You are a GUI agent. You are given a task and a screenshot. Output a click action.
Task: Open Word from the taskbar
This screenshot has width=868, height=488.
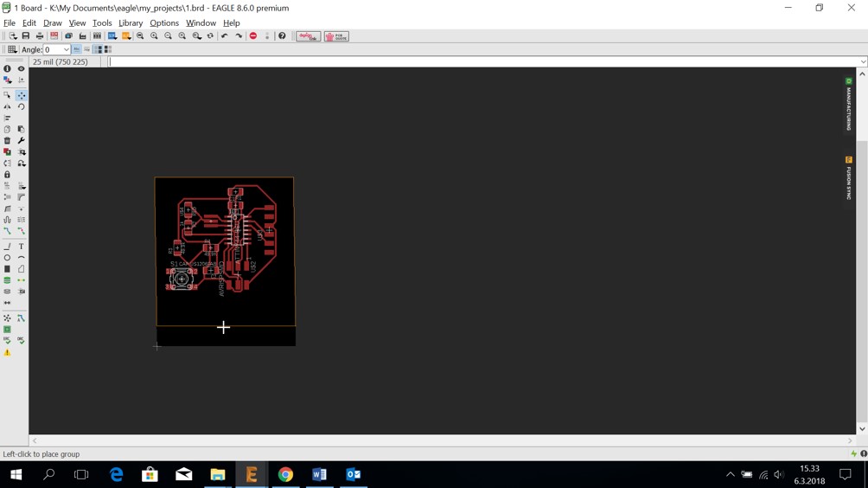pos(319,475)
